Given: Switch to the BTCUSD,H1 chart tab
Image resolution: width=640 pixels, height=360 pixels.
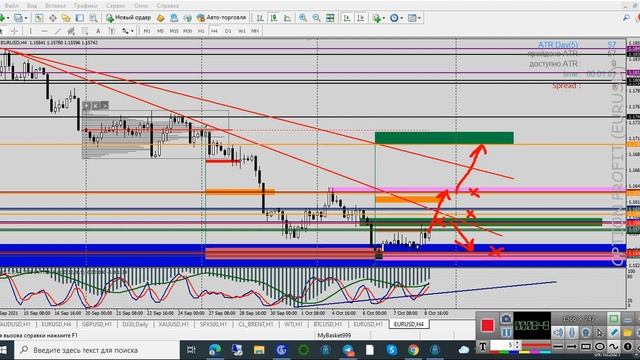Looking at the screenshot, I should click(x=328, y=324).
